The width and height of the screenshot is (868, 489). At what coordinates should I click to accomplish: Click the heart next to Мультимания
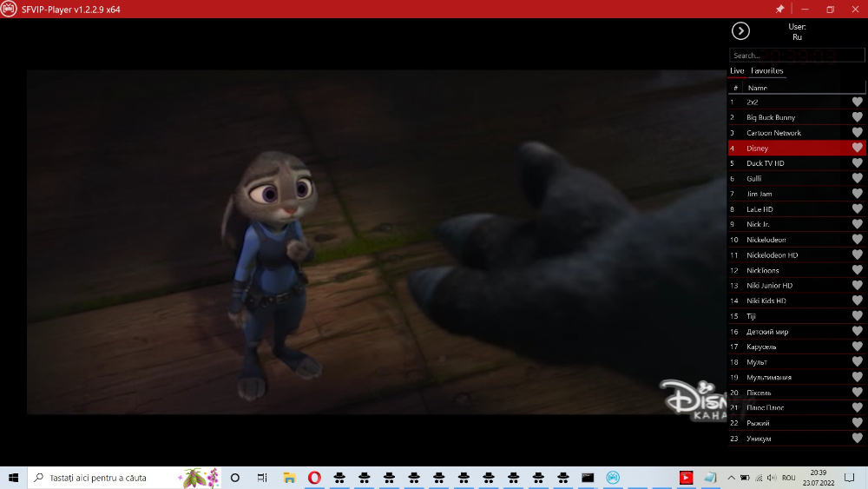857,377
